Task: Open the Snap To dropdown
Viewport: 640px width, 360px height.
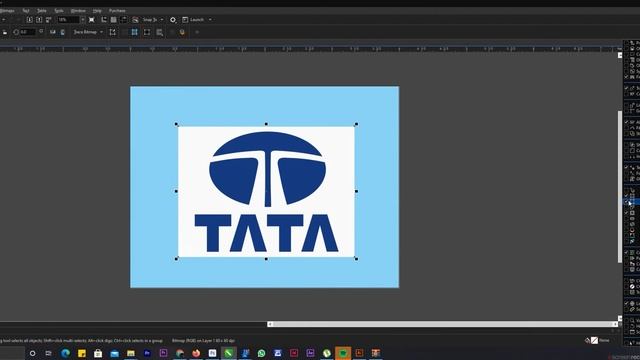Action: 153,20
